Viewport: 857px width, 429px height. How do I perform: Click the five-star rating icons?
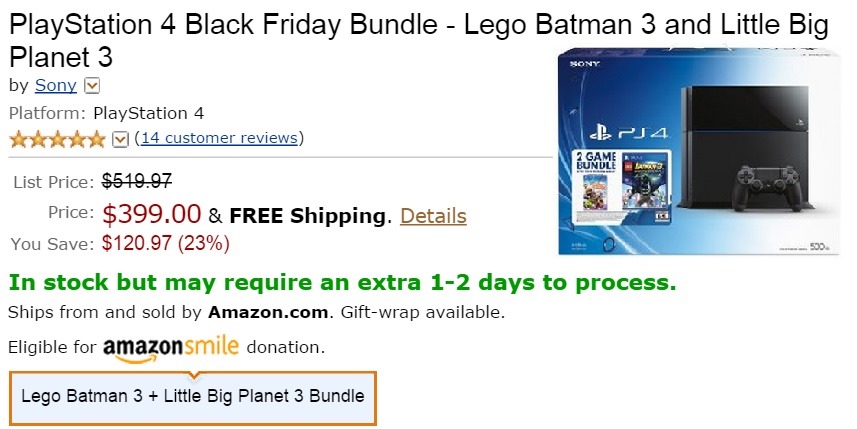pyautogui.click(x=57, y=138)
